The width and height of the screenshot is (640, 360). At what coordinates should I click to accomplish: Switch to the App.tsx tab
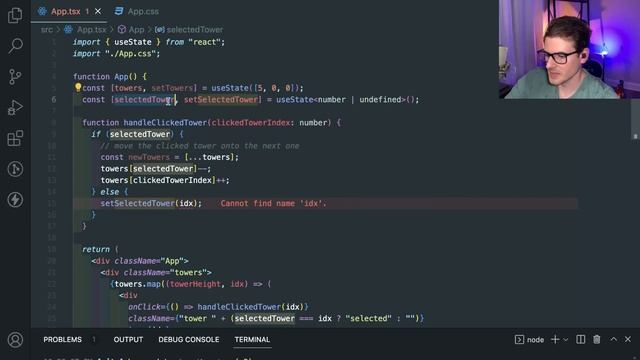(x=66, y=11)
